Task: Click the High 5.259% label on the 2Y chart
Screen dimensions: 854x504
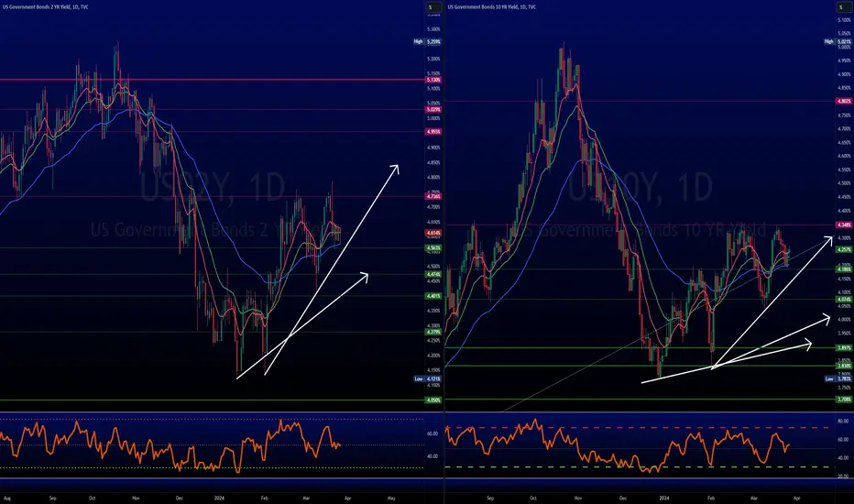Action: [x=428, y=41]
